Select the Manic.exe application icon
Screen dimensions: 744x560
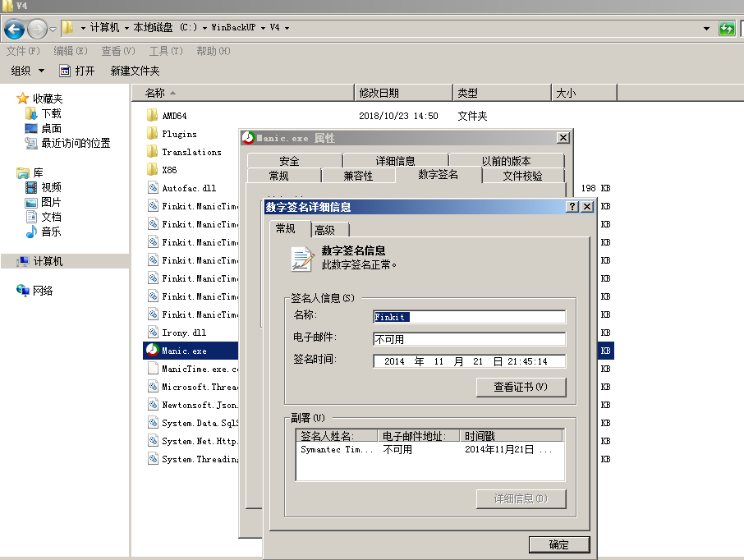152,351
